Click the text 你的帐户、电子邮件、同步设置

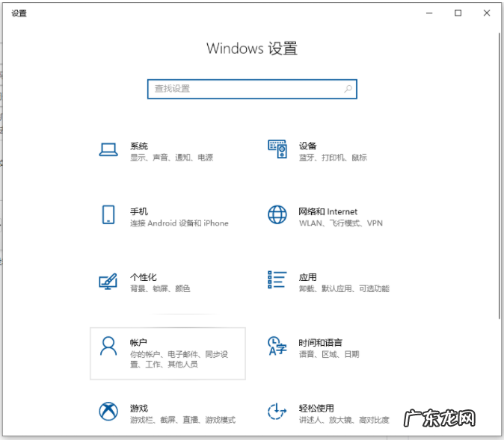tap(179, 359)
